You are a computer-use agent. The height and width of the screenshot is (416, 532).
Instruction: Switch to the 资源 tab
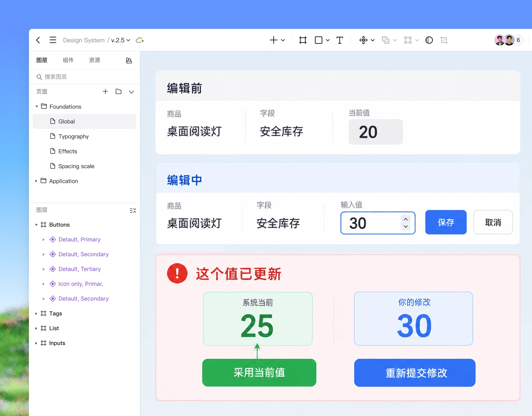[x=95, y=60]
